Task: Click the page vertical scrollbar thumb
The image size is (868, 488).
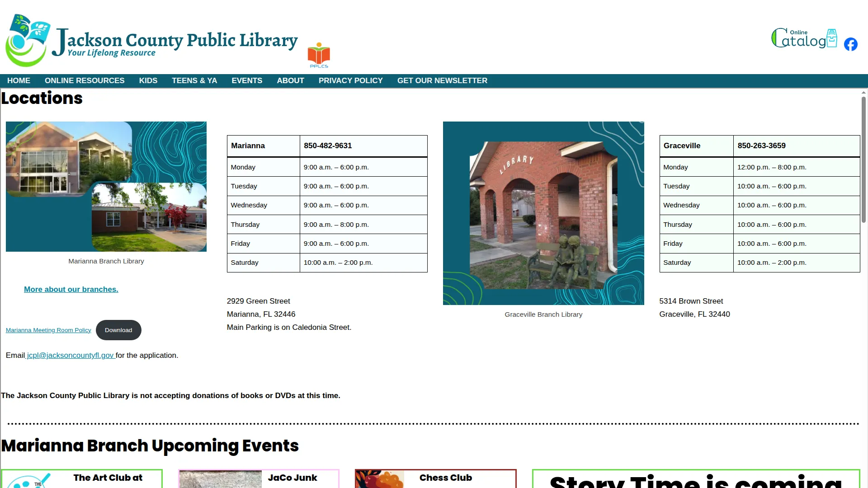Action: pyautogui.click(x=863, y=159)
